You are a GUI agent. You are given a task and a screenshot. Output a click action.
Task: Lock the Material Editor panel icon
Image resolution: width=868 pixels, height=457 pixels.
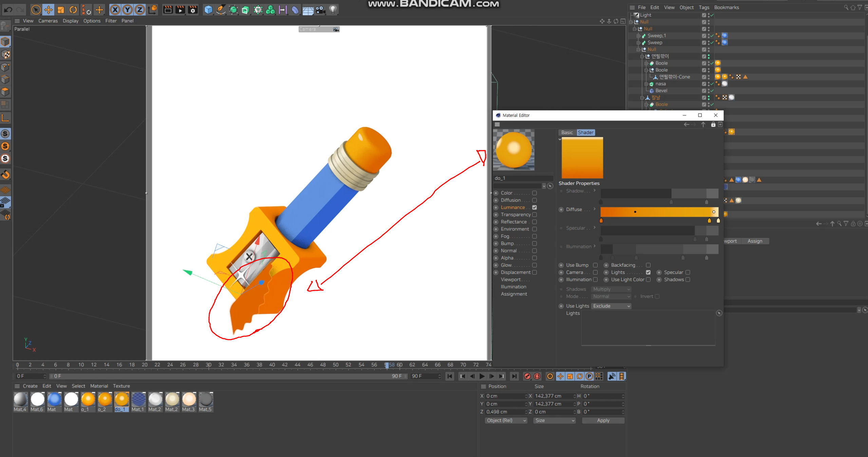point(713,125)
